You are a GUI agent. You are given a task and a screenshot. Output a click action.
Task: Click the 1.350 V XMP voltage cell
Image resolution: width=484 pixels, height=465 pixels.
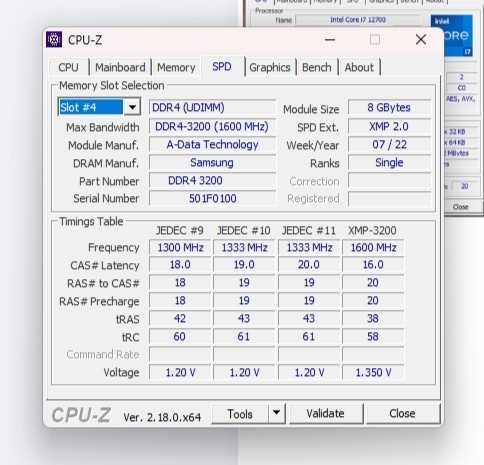(373, 372)
